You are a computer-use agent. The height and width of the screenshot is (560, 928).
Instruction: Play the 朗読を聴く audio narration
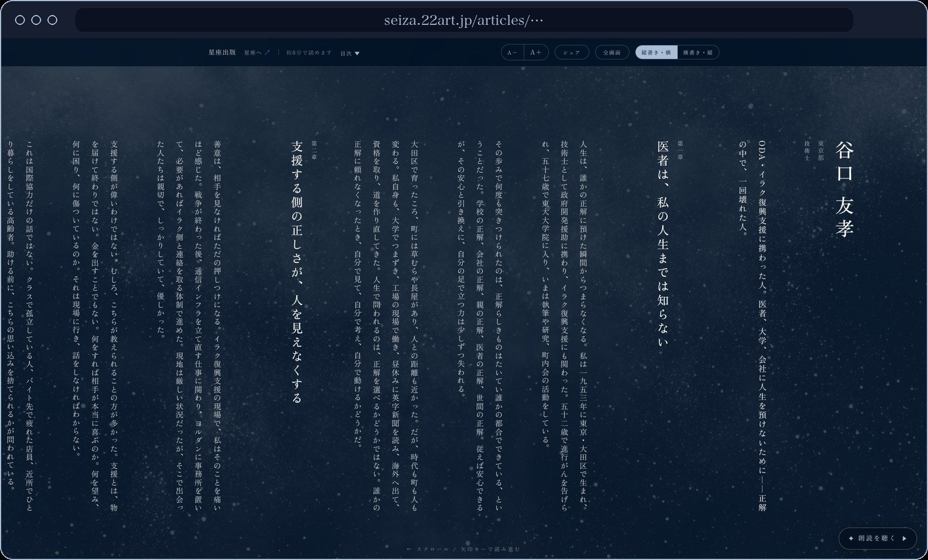[877, 539]
